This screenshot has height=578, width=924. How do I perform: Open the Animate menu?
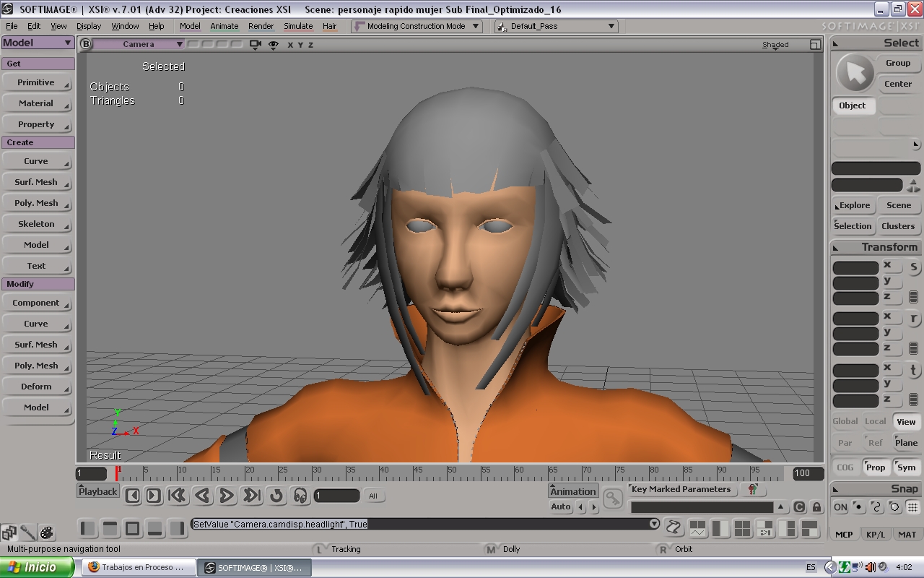point(224,26)
